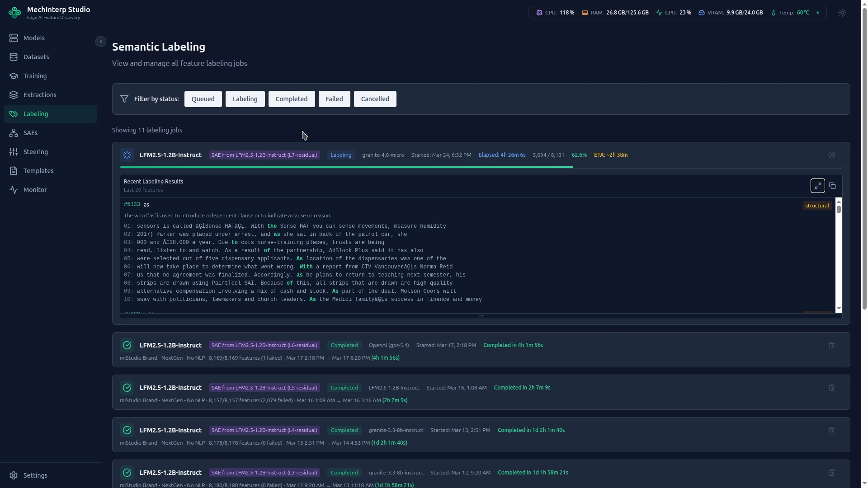Click SAE L3-residual purple tag

[x=264, y=473]
